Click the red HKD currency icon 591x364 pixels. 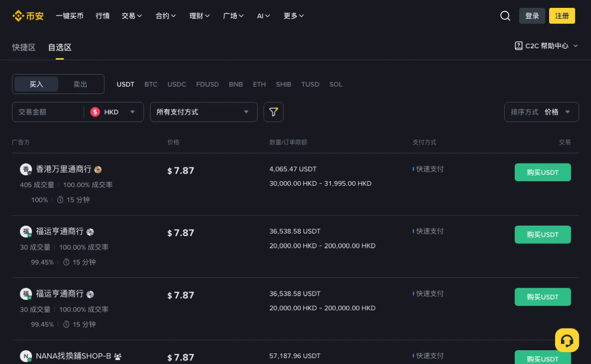[x=95, y=112]
